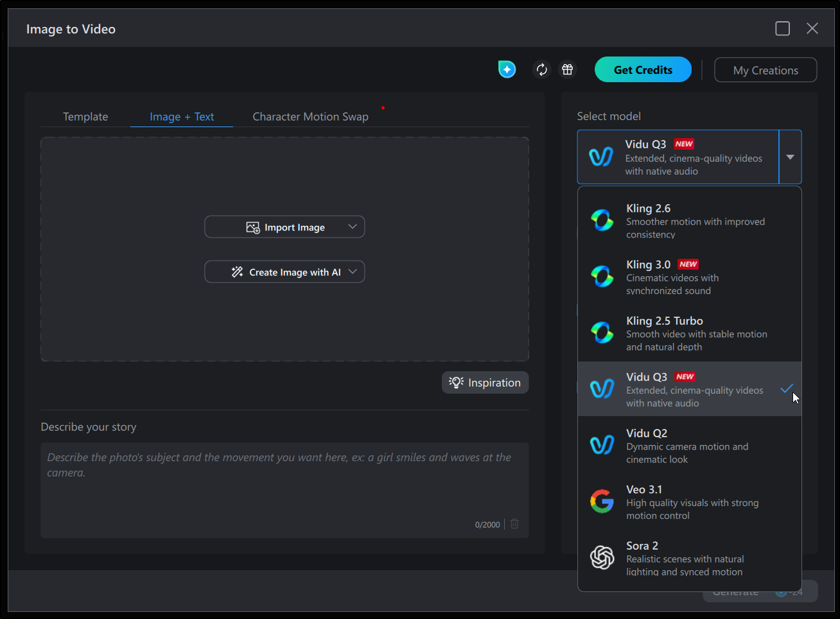Select Kling 2.5 Turbo from list
Image resolution: width=840 pixels, height=619 pixels.
(689, 333)
